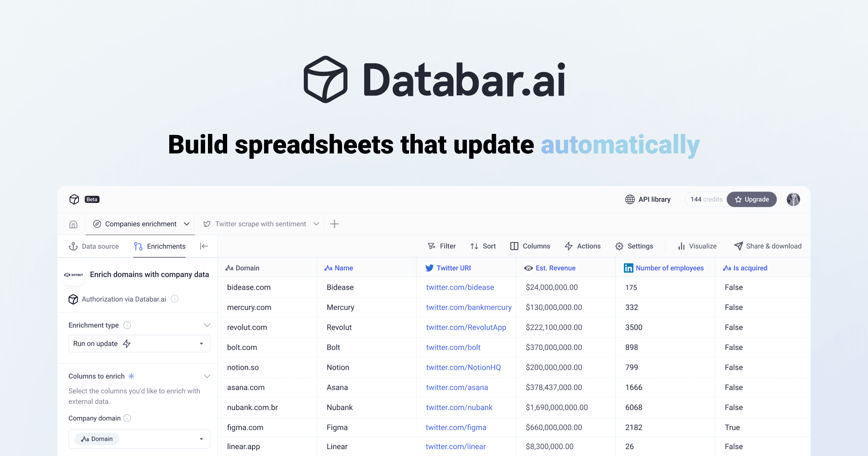Expand the Companies enrichment dropdown
The width and height of the screenshot is (868, 456).
[x=187, y=223]
